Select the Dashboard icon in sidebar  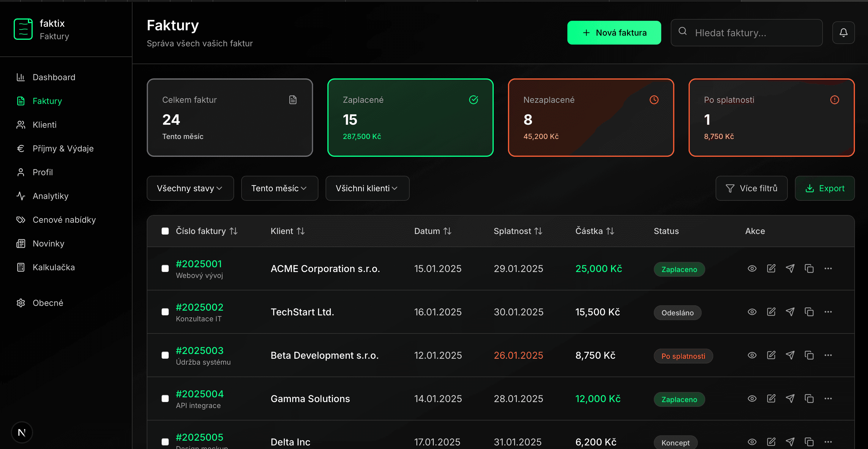(21, 77)
